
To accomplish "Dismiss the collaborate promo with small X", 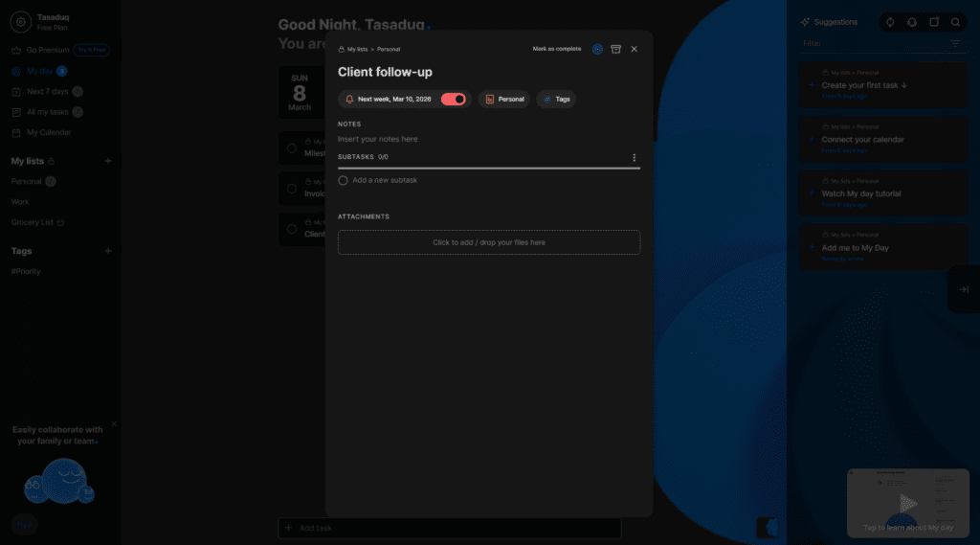I will pos(114,423).
